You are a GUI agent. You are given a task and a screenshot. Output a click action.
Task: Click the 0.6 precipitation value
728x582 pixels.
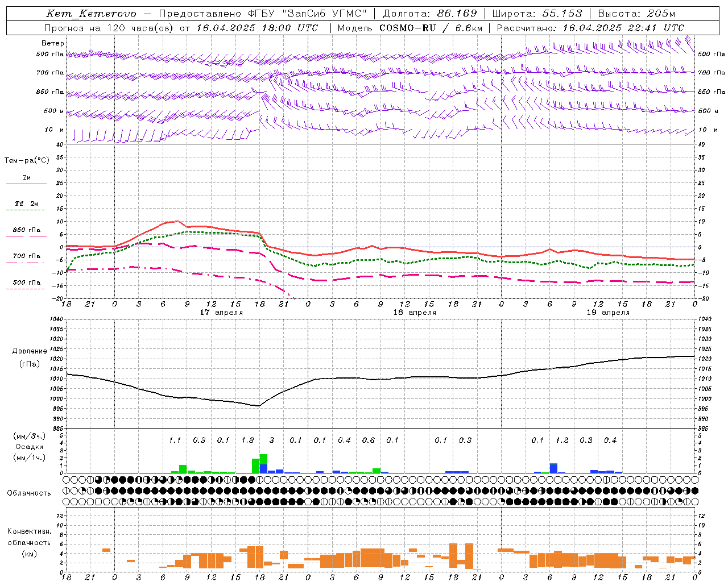tap(369, 440)
